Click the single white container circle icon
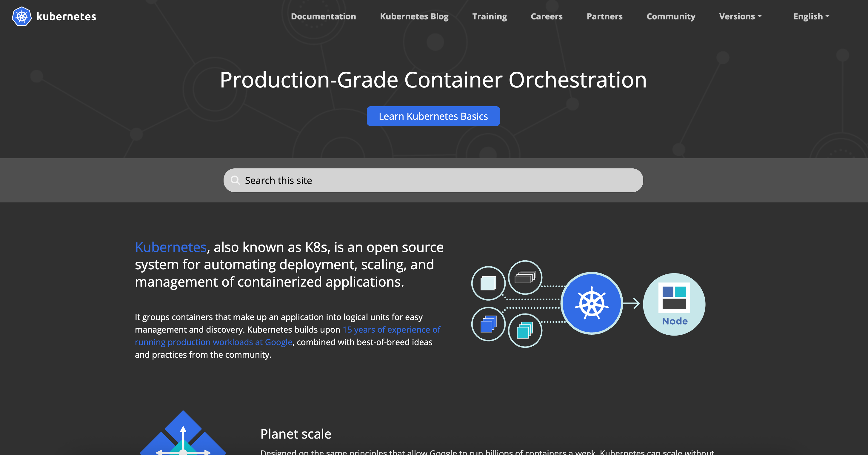 488,283
